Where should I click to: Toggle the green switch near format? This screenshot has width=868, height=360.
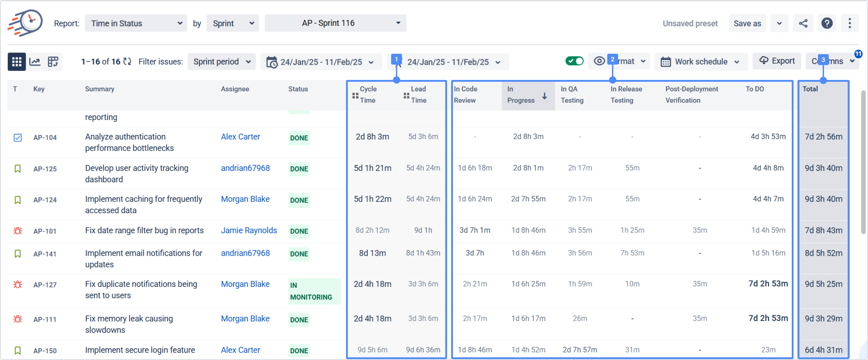pyautogui.click(x=574, y=61)
